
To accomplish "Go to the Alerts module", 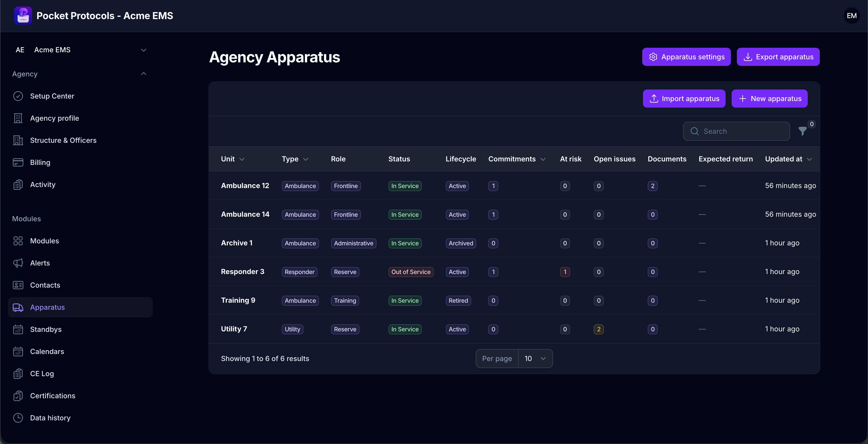I will click(x=81, y=263).
